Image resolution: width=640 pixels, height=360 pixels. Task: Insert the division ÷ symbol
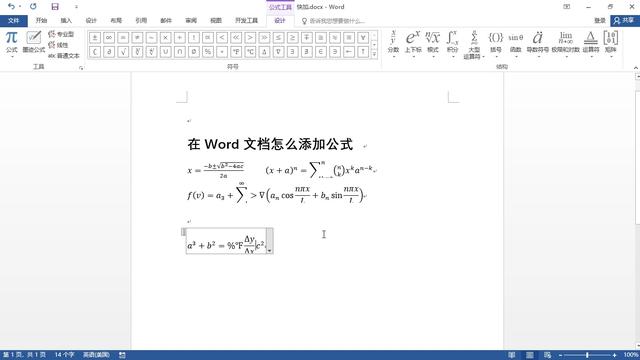pyautogui.click(x=180, y=38)
